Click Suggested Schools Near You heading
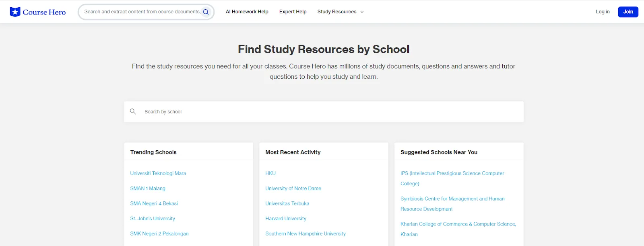Screen dimensions: 644x246 click(x=439, y=152)
